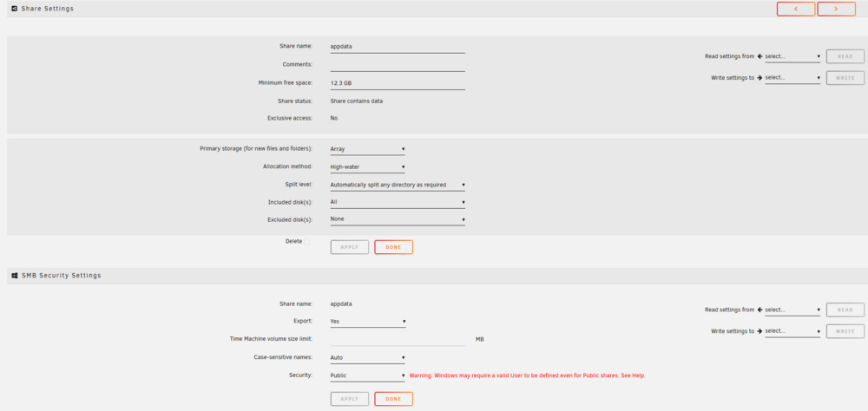Click SMB section share name value 'appdata'
The width and height of the screenshot is (868, 411).
click(x=341, y=304)
